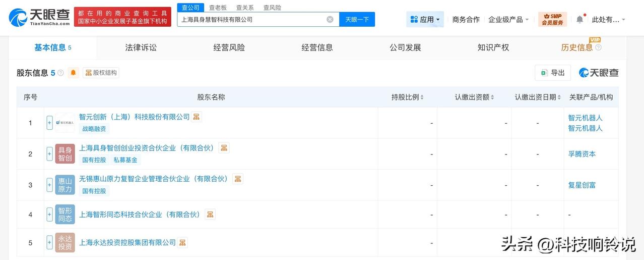
Task: Select the 经营信息 tab
Action: (317, 47)
